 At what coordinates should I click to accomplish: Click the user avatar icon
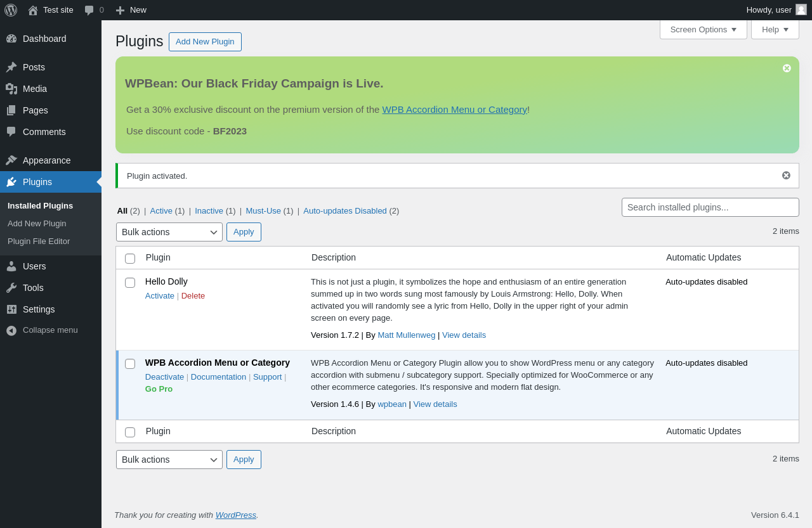click(801, 10)
